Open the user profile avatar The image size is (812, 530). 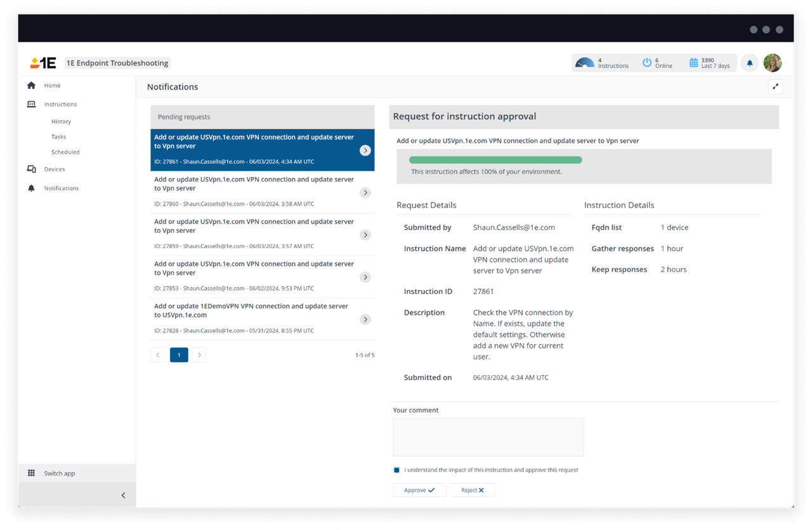coord(772,63)
